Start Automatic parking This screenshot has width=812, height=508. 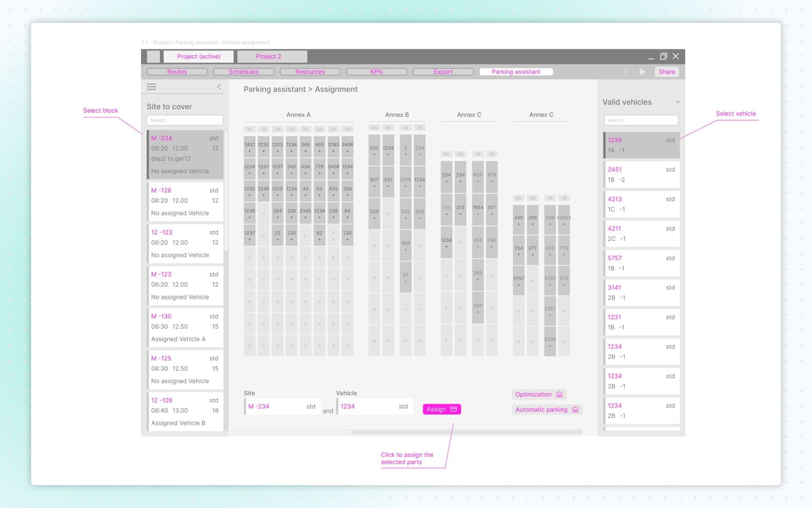pos(546,410)
